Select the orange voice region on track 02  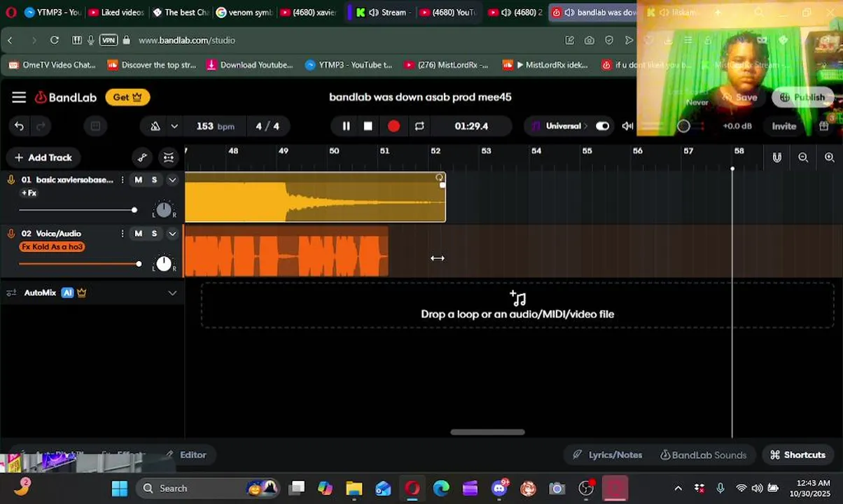click(286, 252)
